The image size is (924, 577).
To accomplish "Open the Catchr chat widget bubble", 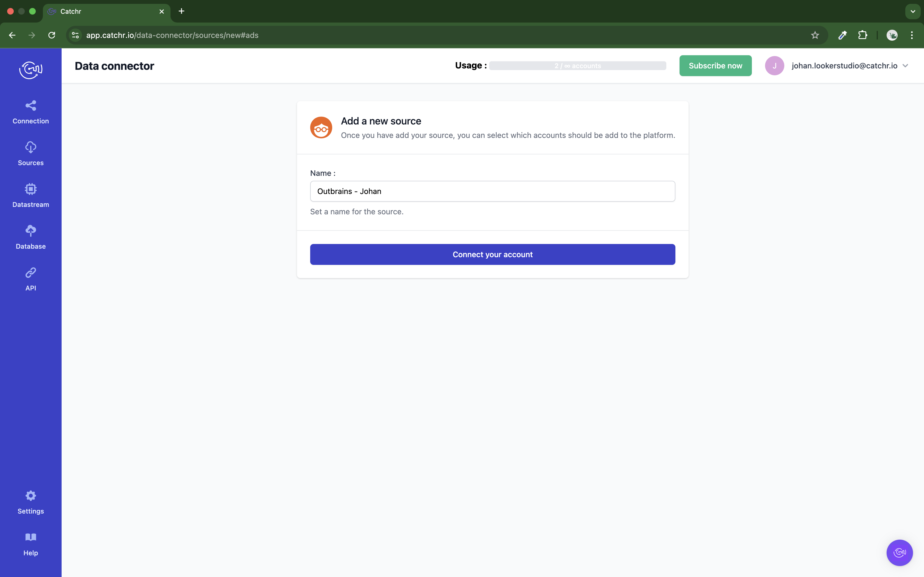I will (900, 553).
